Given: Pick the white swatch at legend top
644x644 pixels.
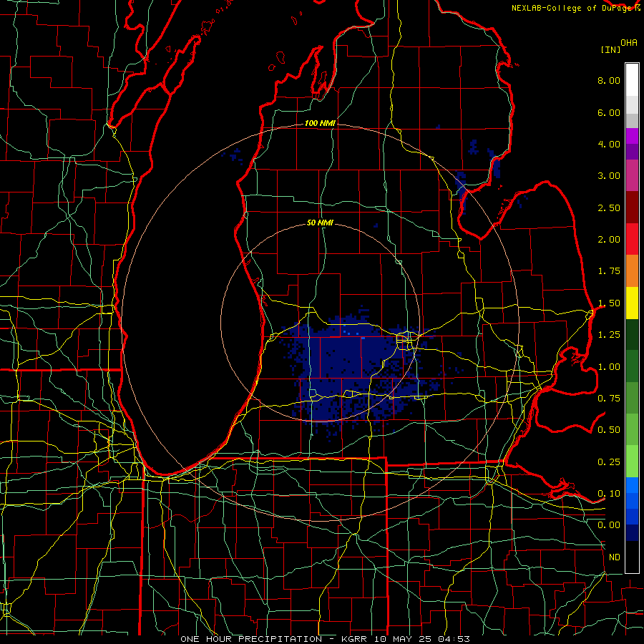Looking at the screenshot, I should coord(632,80).
